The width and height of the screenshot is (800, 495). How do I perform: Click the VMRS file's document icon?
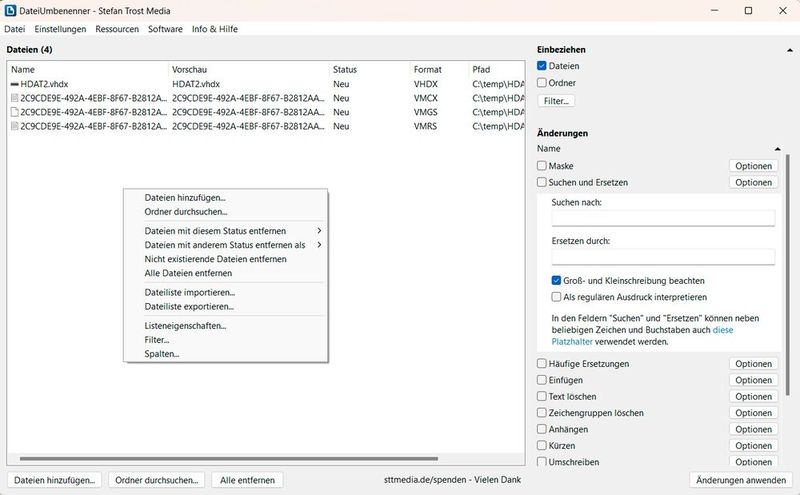tap(14, 127)
